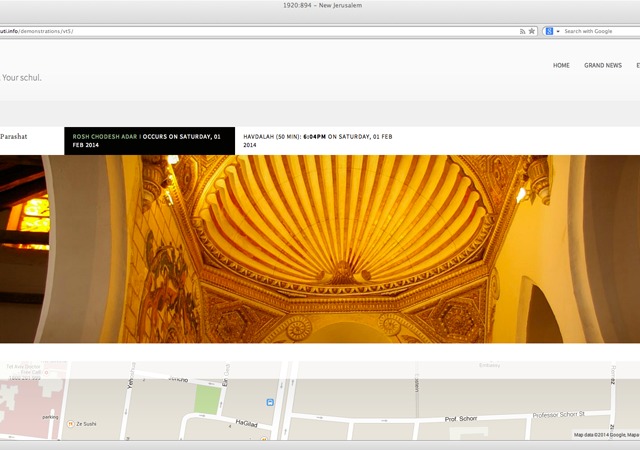The width and height of the screenshot is (640, 450).
Task: Bookmark page with the star icon
Action: click(x=531, y=31)
